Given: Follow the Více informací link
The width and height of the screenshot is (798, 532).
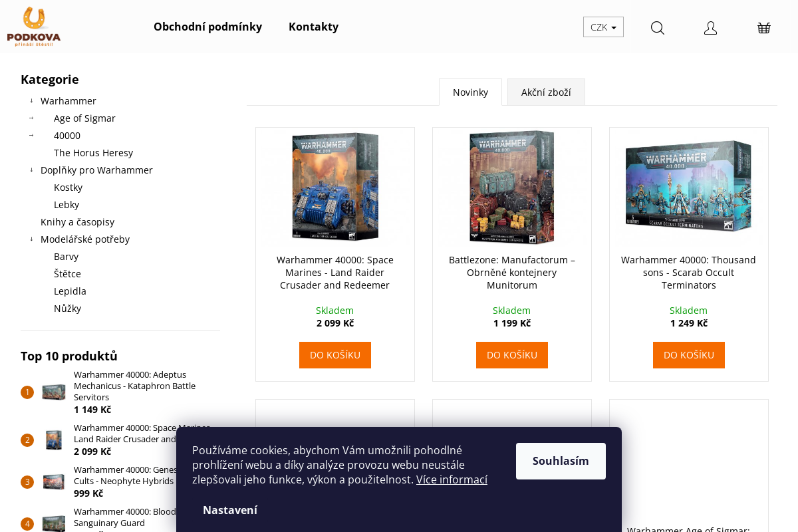Looking at the screenshot, I should (x=452, y=479).
